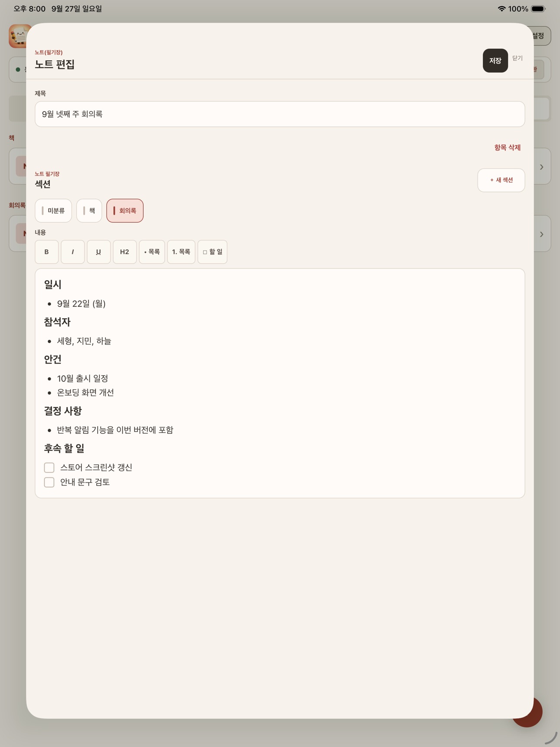The width and height of the screenshot is (560, 747).
Task: Click the 후속 할 일 heading
Action: (x=64, y=448)
